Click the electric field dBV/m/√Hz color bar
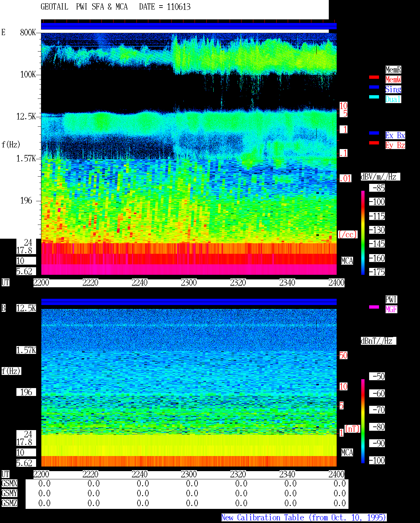The width and height of the screenshot is (420, 523). pyautogui.click(x=363, y=232)
